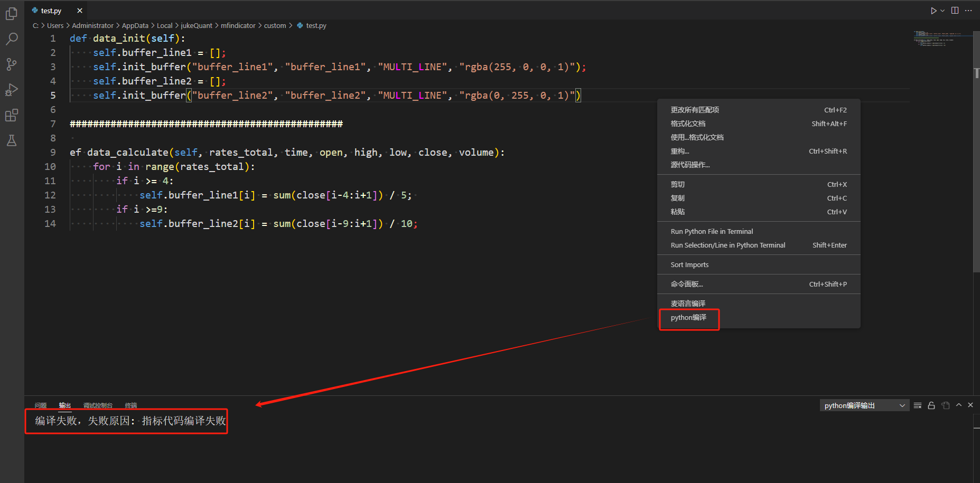Image resolution: width=980 pixels, height=483 pixels.
Task: Expand the run options arrow beside the play icon
Action: pyautogui.click(x=942, y=11)
